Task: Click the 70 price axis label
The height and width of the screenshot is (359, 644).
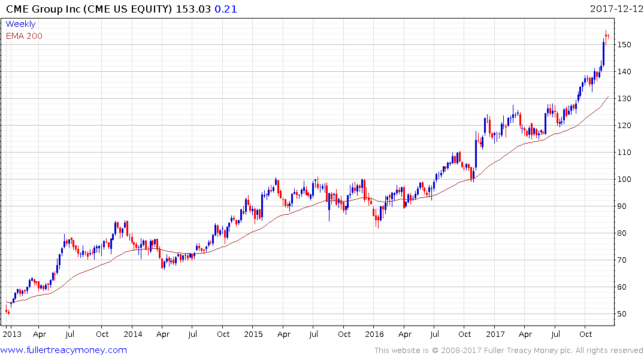Action: tap(622, 260)
